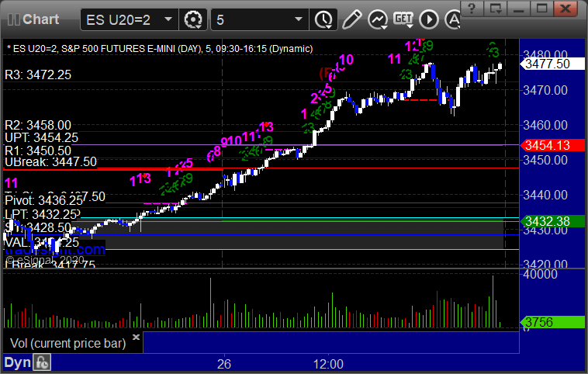Expand the interval 5 dropdown arrow
588x374 pixels.
[x=299, y=19]
